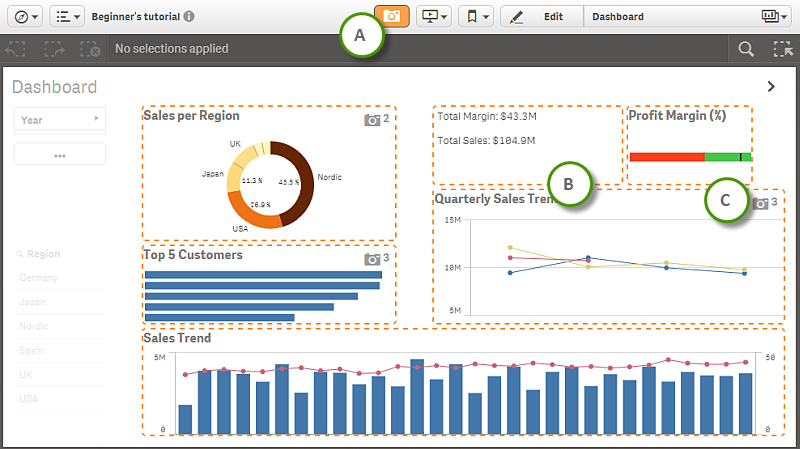800x449 pixels.
Task: Click the Edit sheet button
Action: [x=541, y=17]
